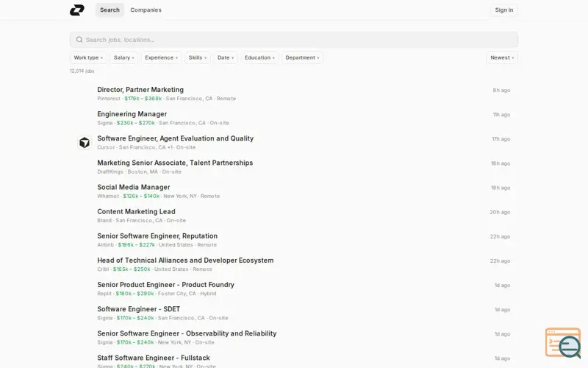The image size is (588, 368).
Task: Click the Sign in button
Action: pos(503,10)
